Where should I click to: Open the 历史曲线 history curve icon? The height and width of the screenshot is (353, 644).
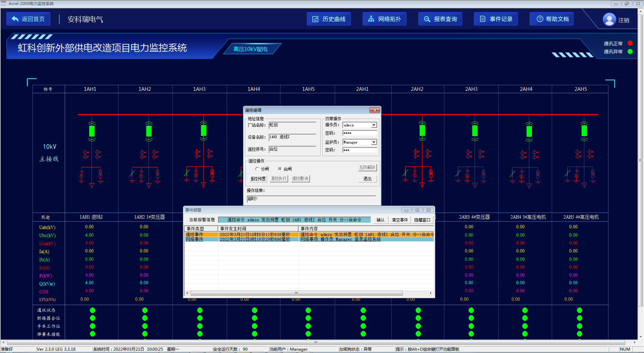[x=315, y=19]
